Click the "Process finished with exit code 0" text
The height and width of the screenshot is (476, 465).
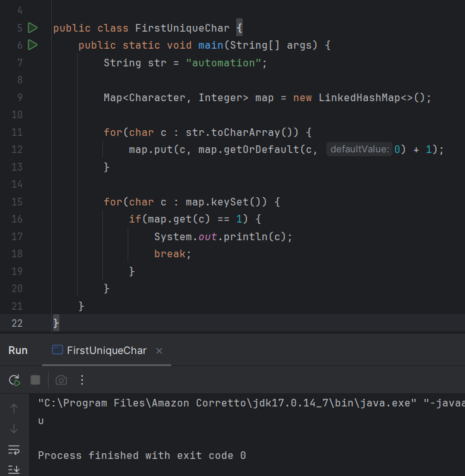142,455
